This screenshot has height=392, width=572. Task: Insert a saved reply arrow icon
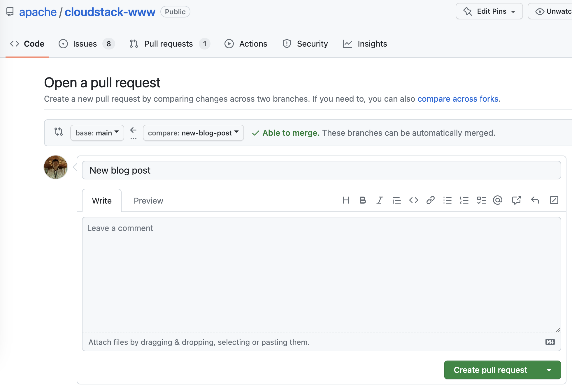pyautogui.click(x=535, y=200)
